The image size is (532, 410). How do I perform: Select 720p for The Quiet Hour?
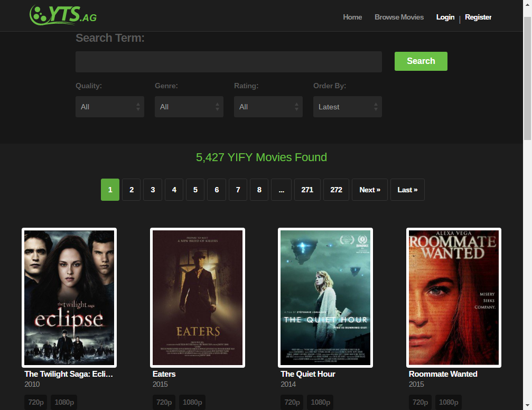point(292,402)
